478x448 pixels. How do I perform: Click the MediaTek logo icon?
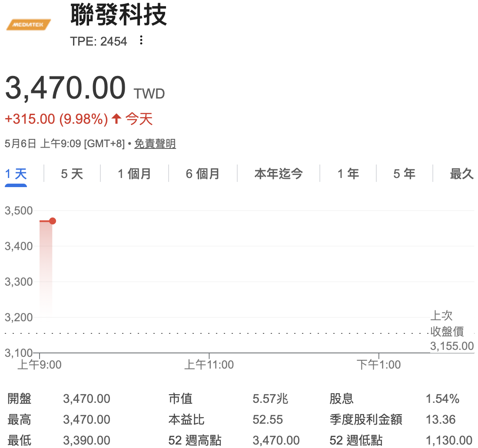click(29, 25)
